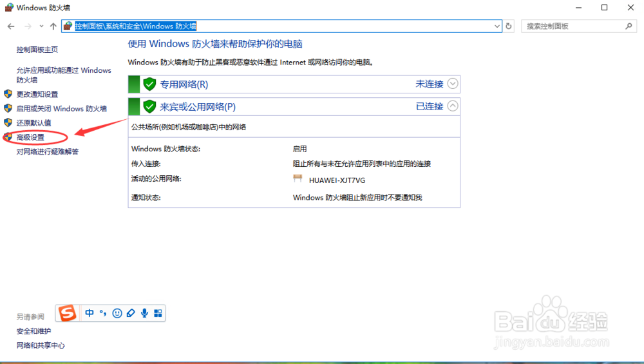Screen dimensions: 644x364
Task: Click Sogou voice microphone icon
Action: [144, 313]
